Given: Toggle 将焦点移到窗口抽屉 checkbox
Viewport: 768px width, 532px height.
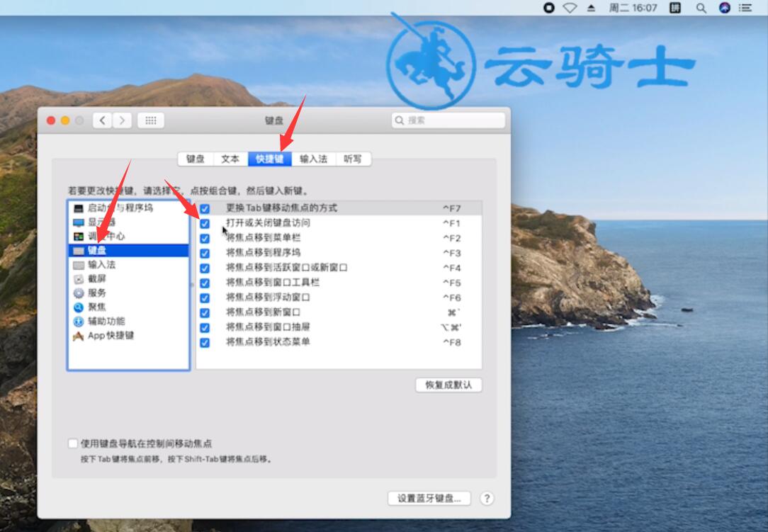Looking at the screenshot, I should (205, 328).
